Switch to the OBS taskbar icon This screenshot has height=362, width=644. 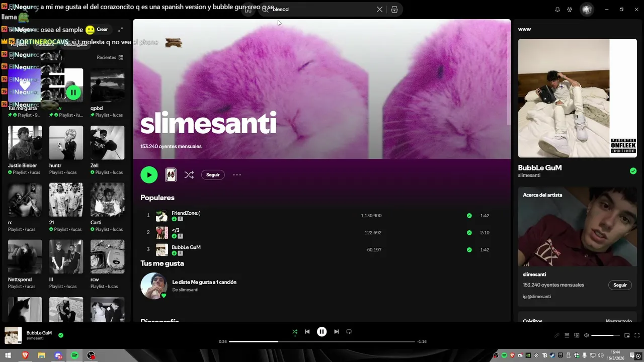(x=91, y=355)
